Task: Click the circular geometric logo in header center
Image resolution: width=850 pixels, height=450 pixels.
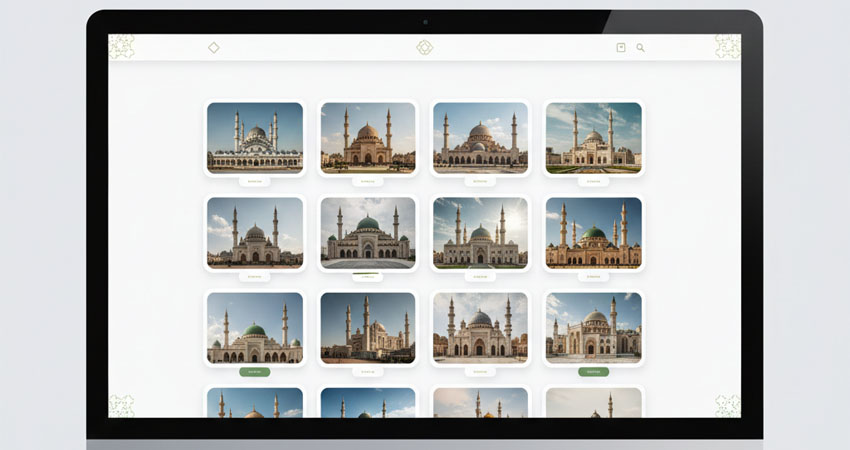Action: pyautogui.click(x=424, y=48)
